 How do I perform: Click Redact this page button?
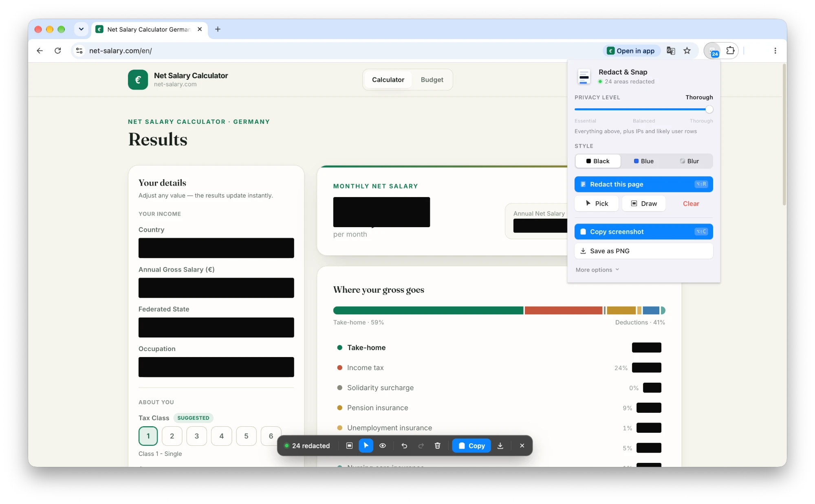(x=643, y=184)
